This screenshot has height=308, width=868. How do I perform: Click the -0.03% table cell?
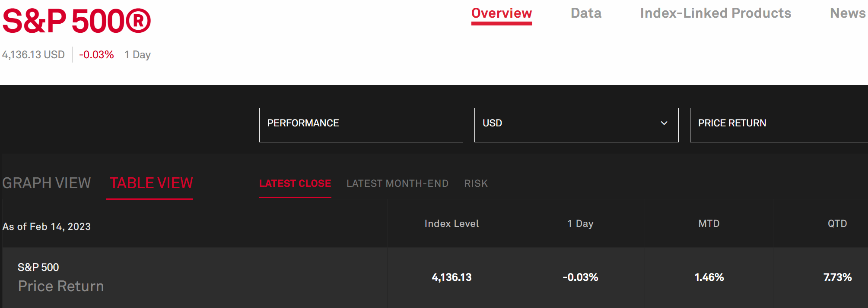point(580,277)
